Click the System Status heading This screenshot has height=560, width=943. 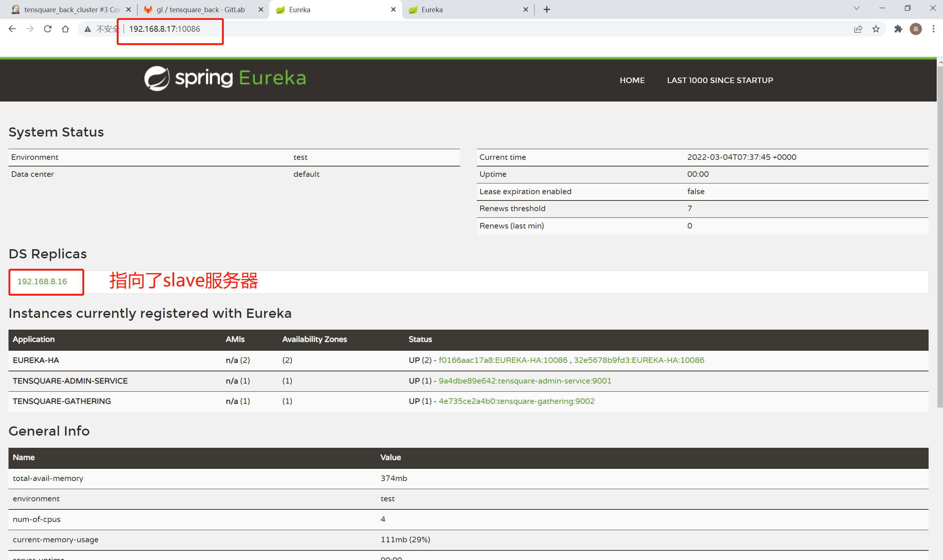click(56, 132)
